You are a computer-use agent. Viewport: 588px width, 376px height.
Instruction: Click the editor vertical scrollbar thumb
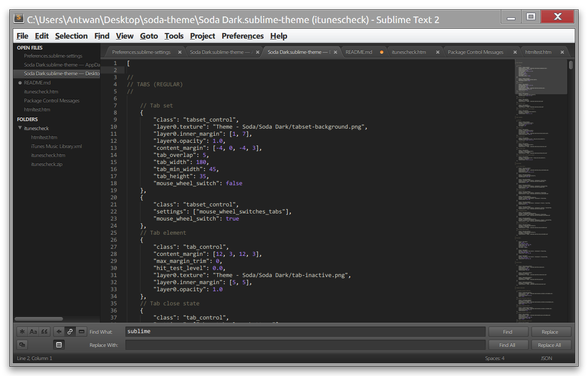pos(571,65)
